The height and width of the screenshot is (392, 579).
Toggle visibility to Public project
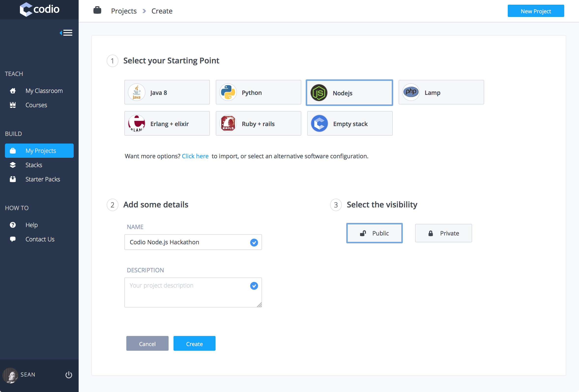pyautogui.click(x=374, y=233)
